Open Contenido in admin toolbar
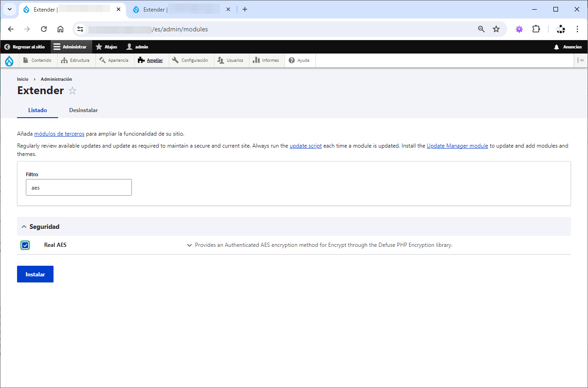588x388 pixels. (x=38, y=60)
